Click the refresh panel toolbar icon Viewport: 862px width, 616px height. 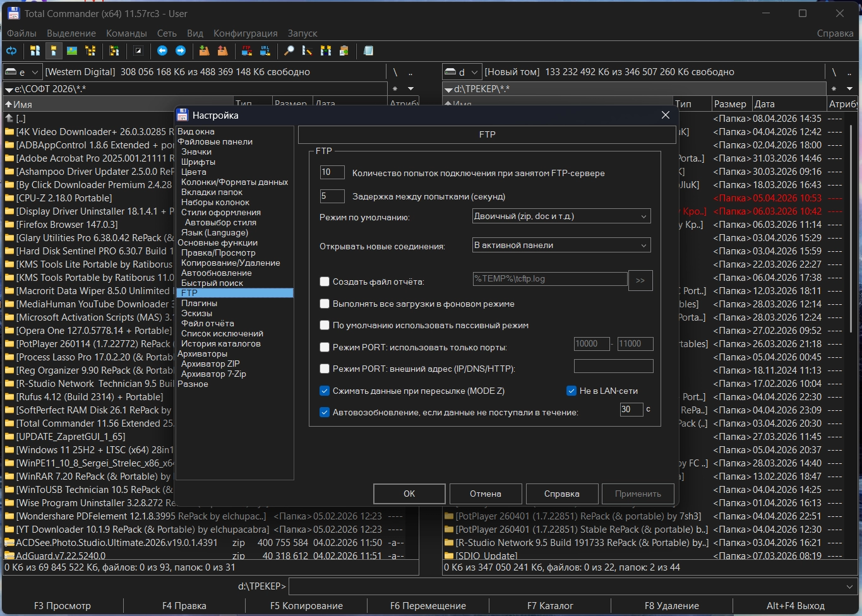[x=11, y=50]
